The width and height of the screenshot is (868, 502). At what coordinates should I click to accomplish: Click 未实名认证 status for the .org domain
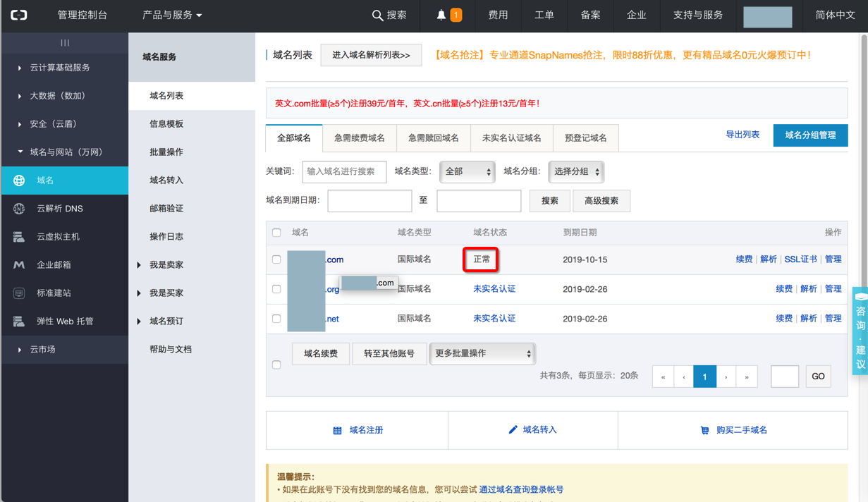pos(494,289)
